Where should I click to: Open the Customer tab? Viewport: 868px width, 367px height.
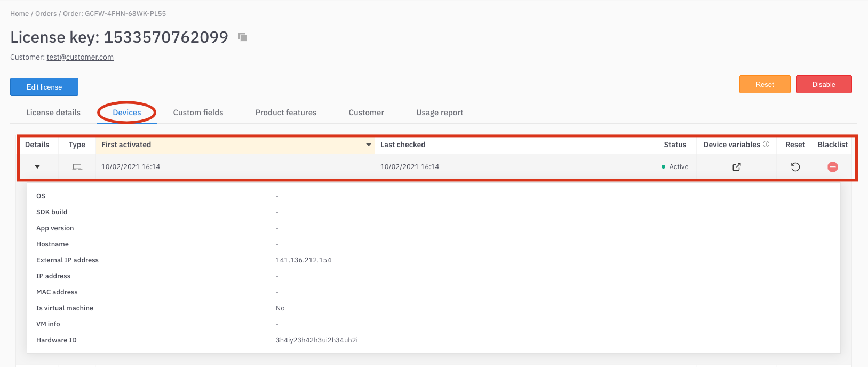pos(366,113)
